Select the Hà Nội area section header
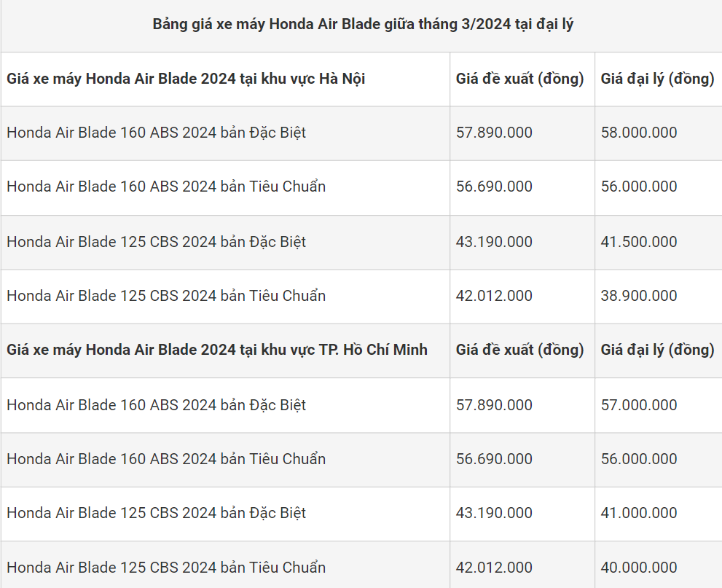This screenshot has height=588, width=722. 186,79
